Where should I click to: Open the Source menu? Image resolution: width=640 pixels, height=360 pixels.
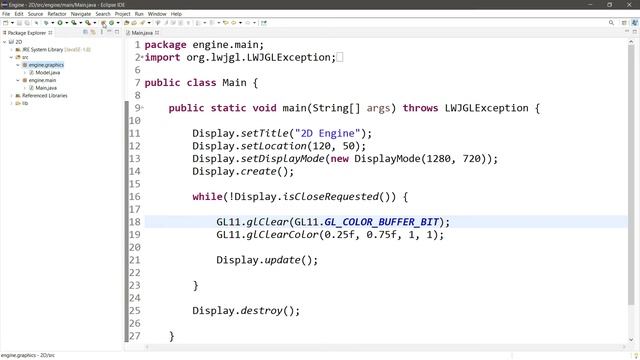click(x=35, y=14)
